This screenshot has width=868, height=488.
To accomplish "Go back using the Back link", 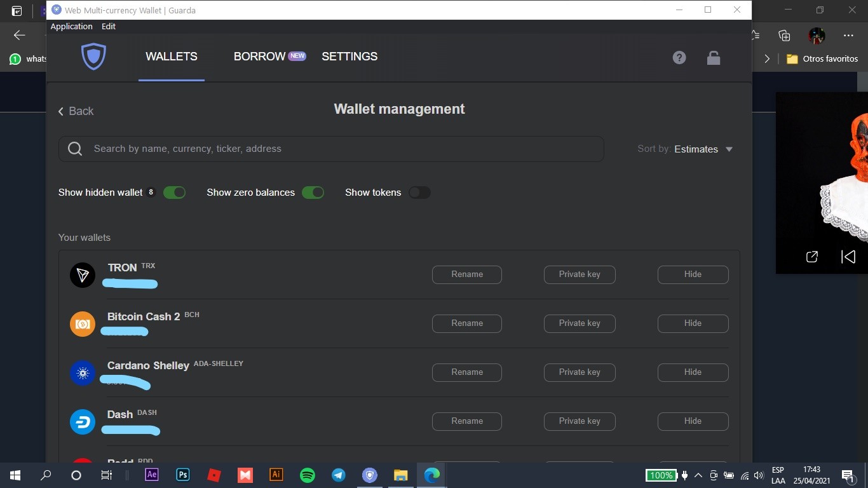I will point(76,111).
